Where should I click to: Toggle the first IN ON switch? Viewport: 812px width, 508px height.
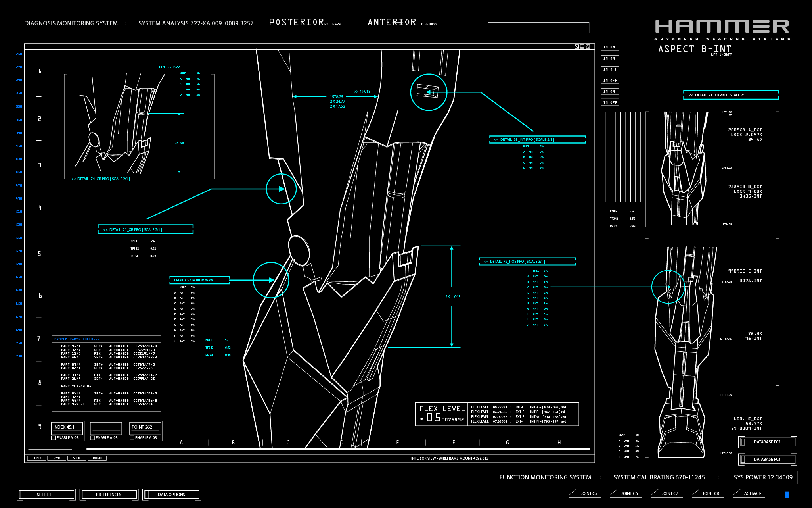pyautogui.click(x=609, y=47)
